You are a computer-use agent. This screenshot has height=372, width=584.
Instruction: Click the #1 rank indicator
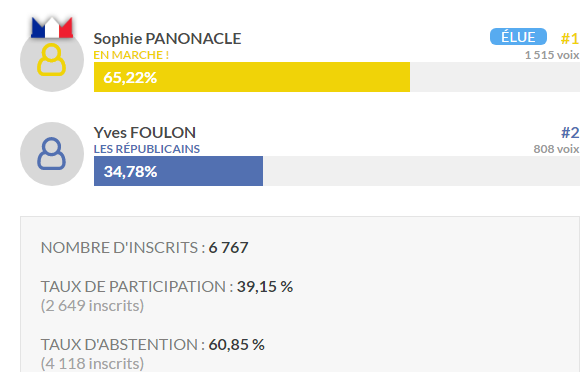pyautogui.click(x=570, y=39)
